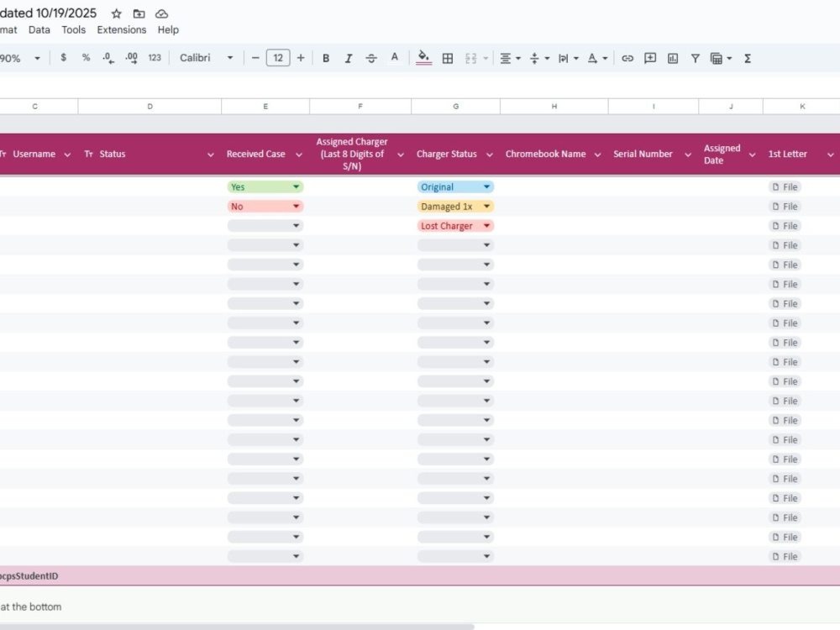
Task: Star this spreadsheet document
Action: (x=116, y=14)
